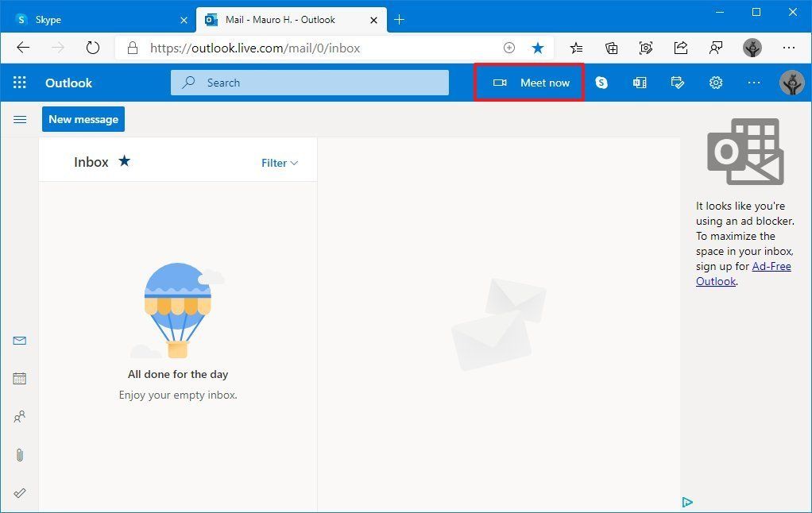812x513 pixels.
Task: Follow the Ad-Free Outlook link
Action: [x=771, y=266]
